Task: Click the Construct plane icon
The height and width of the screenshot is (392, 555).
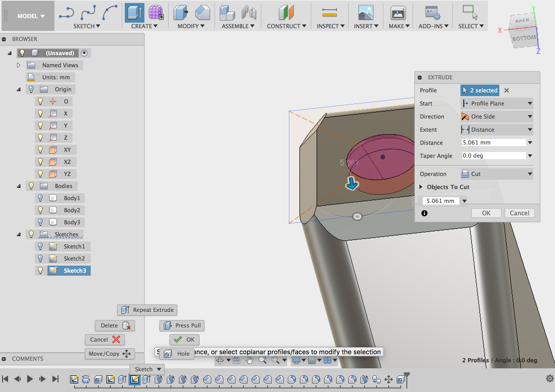Action: click(x=286, y=13)
